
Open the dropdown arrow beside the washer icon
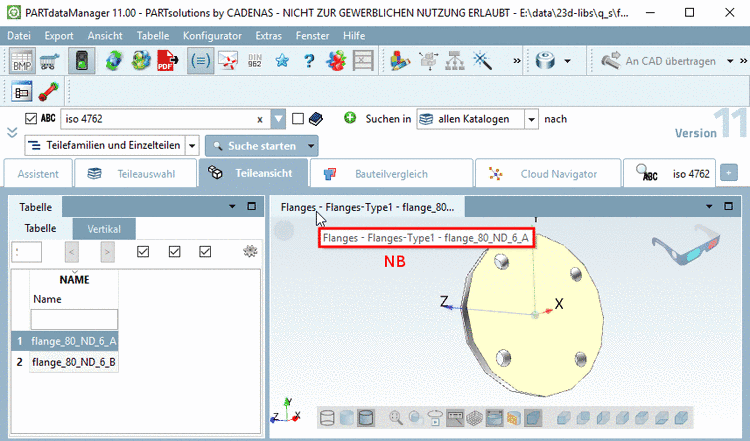click(x=567, y=61)
